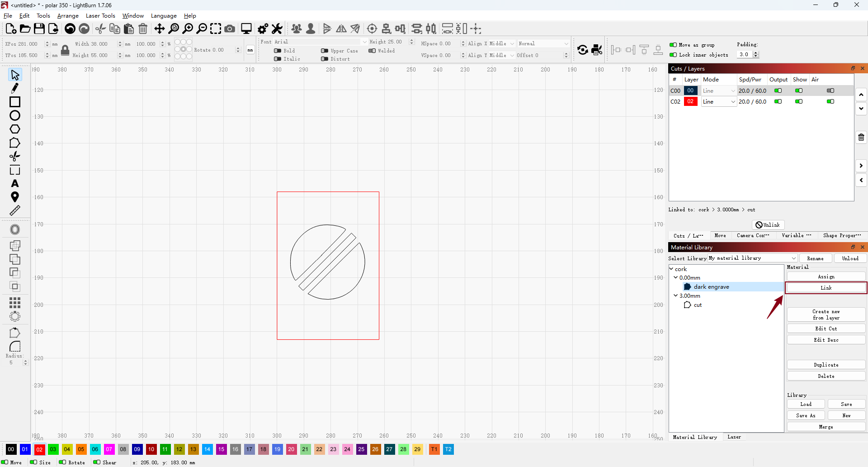Switch to the Laser tab at bottom
Image resolution: width=868 pixels, height=467 pixels.
(734, 437)
